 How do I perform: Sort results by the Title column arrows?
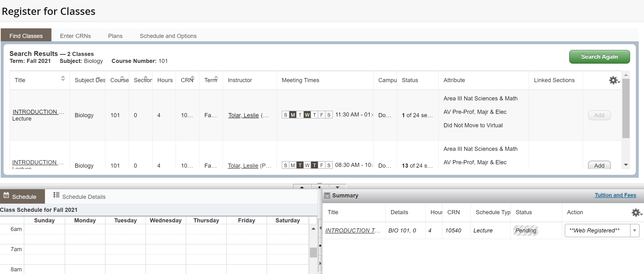click(x=63, y=79)
